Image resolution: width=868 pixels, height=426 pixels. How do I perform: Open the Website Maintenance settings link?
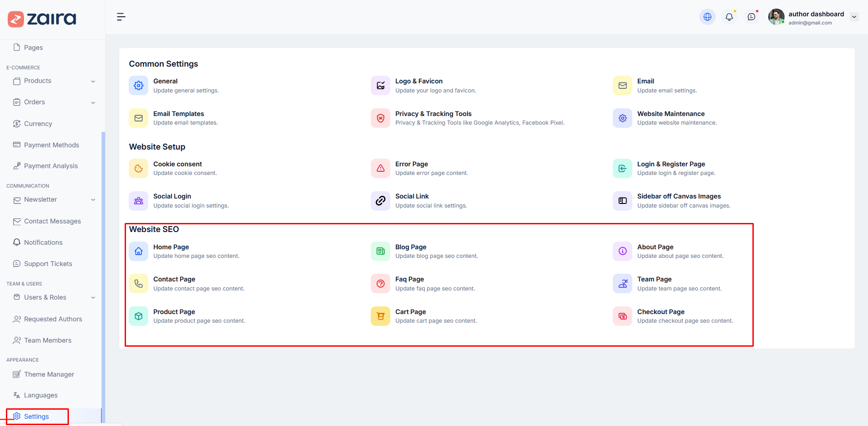point(670,114)
